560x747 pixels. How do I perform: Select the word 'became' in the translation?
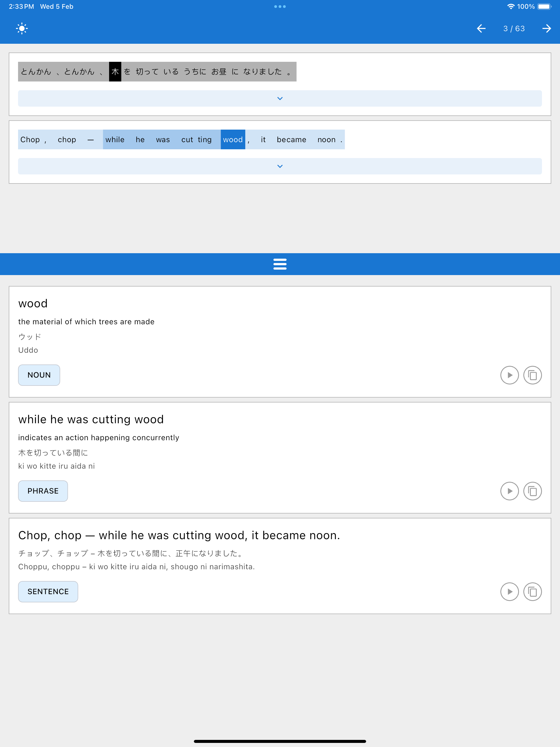[x=291, y=139]
